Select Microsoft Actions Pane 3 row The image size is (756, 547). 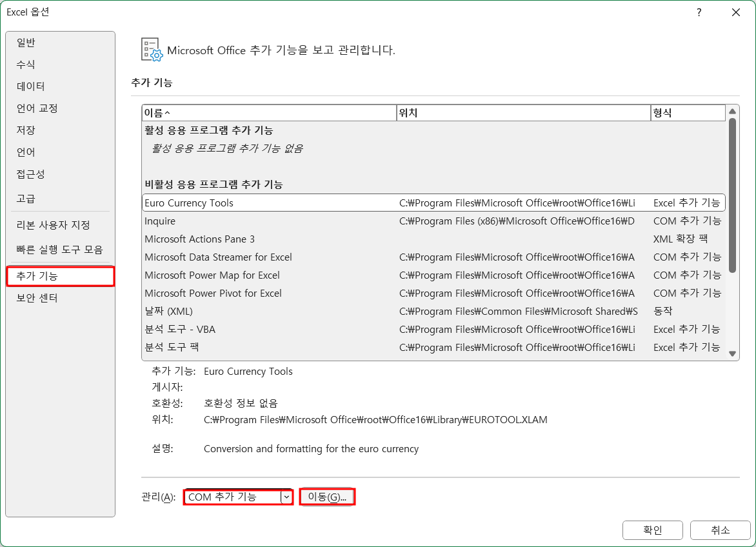pos(433,239)
